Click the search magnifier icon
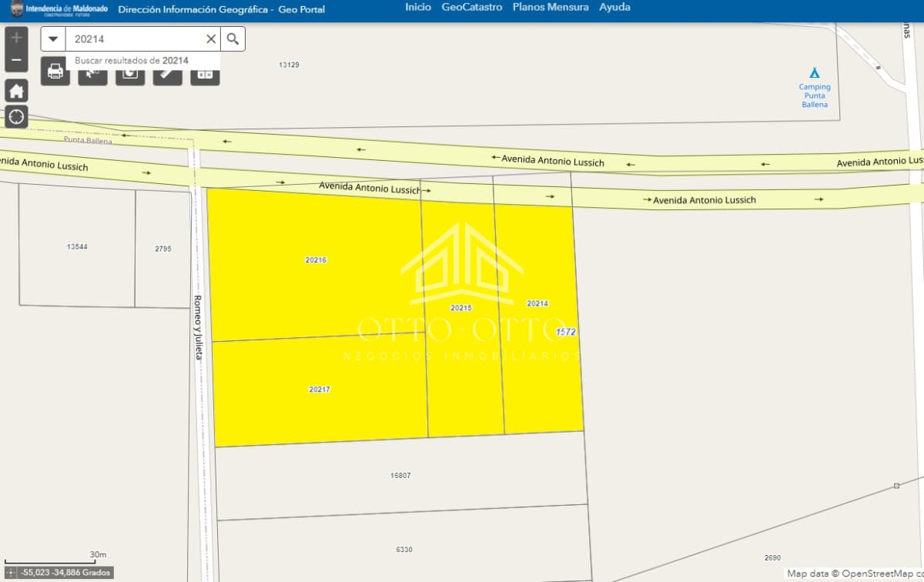This screenshot has width=924, height=582. point(233,39)
